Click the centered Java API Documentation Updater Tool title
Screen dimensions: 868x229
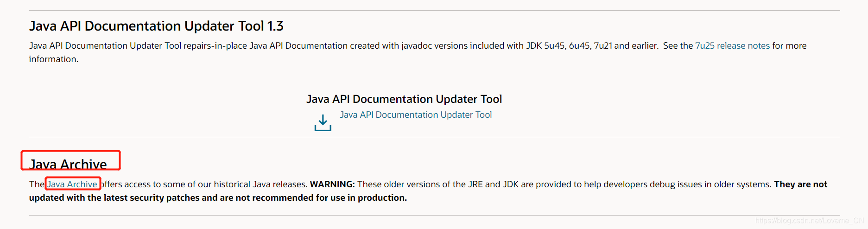pyautogui.click(x=404, y=99)
